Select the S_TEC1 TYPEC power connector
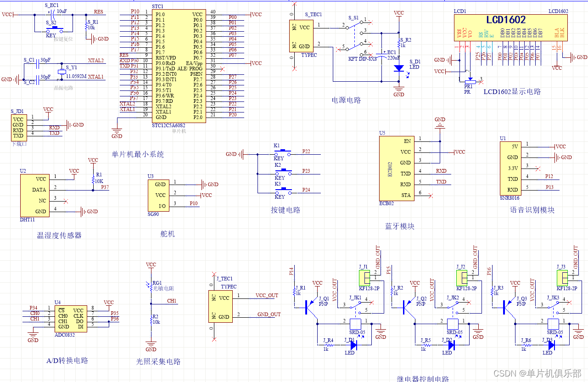 tap(302, 36)
